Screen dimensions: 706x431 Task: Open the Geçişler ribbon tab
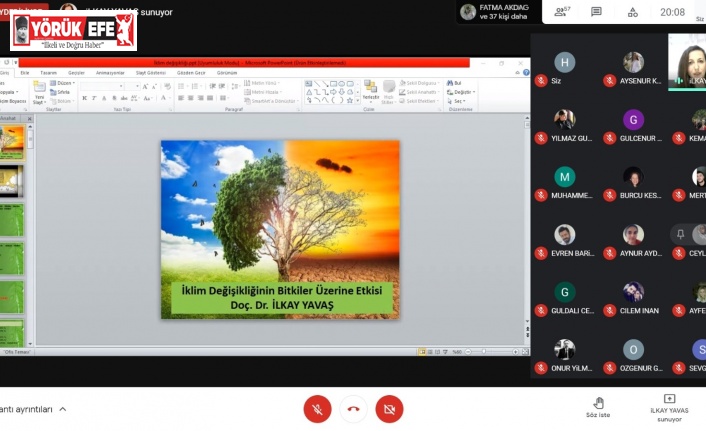76,73
